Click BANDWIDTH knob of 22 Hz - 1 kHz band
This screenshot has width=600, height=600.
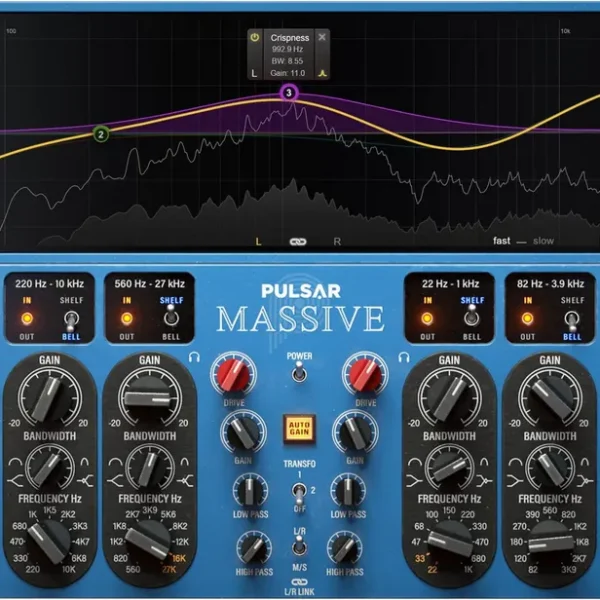[449, 468]
